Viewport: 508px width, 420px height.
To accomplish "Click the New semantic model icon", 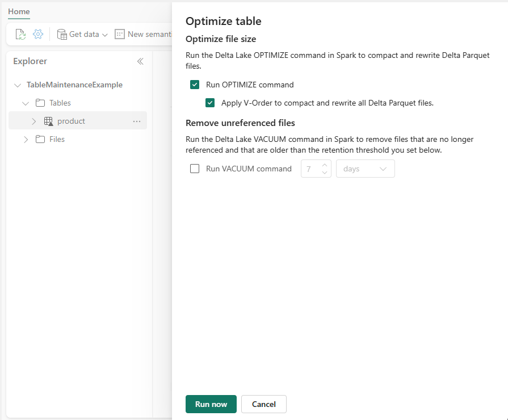I will coord(120,34).
